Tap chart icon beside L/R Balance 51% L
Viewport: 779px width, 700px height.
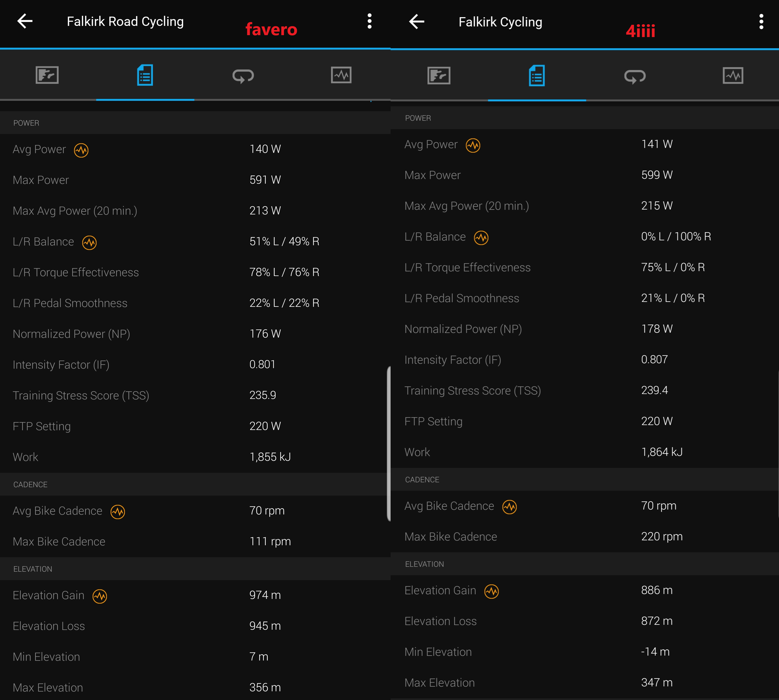(x=89, y=242)
